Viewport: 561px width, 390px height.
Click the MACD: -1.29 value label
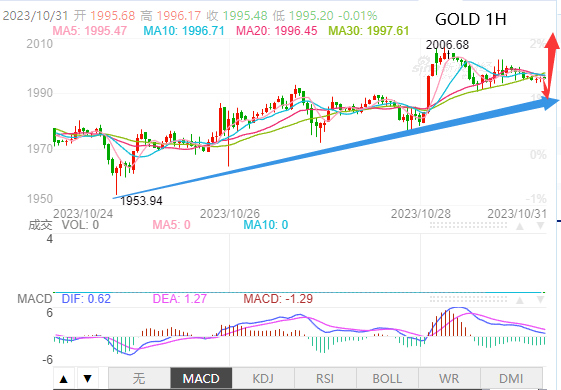tap(278, 299)
